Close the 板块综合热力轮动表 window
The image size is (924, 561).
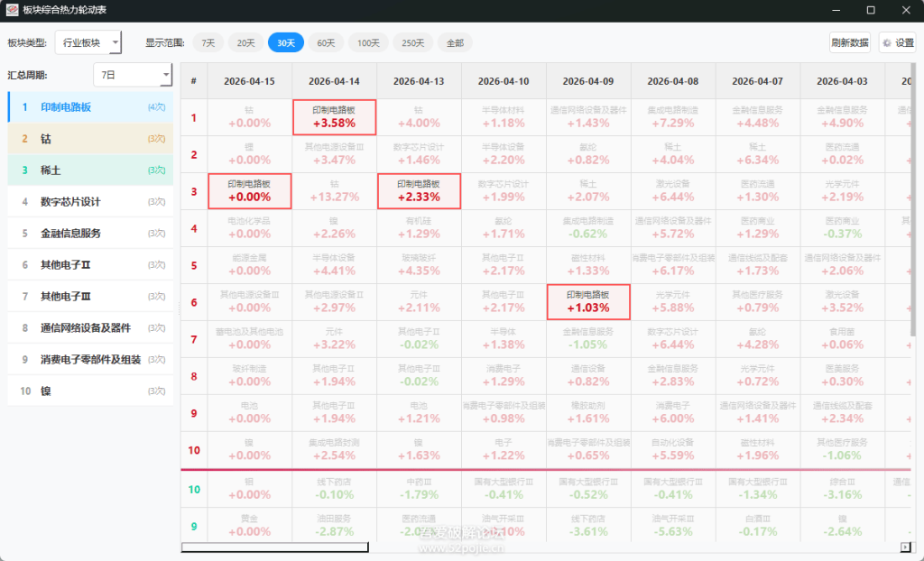(x=906, y=10)
